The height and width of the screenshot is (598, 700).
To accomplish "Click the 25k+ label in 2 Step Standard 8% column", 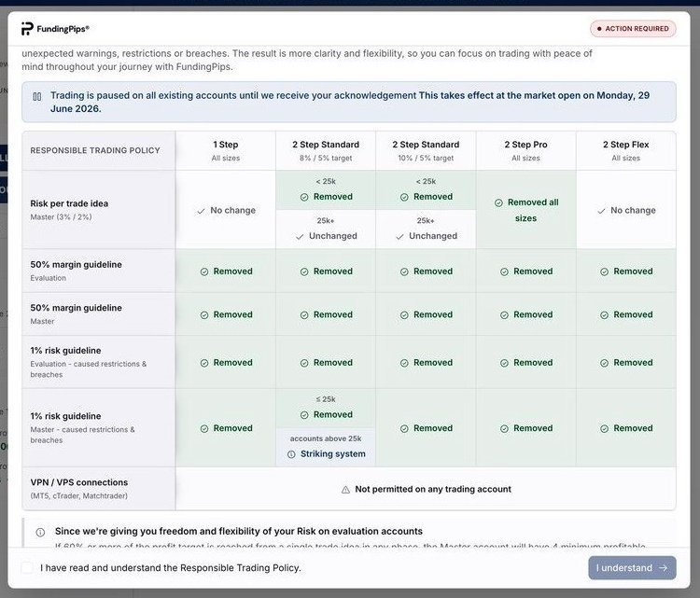I will tap(326, 221).
